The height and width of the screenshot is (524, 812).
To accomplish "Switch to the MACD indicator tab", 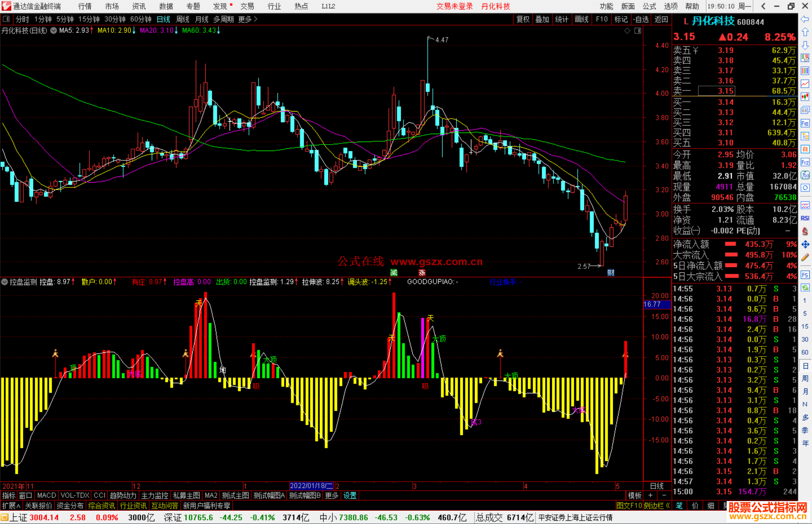I will tap(47, 495).
